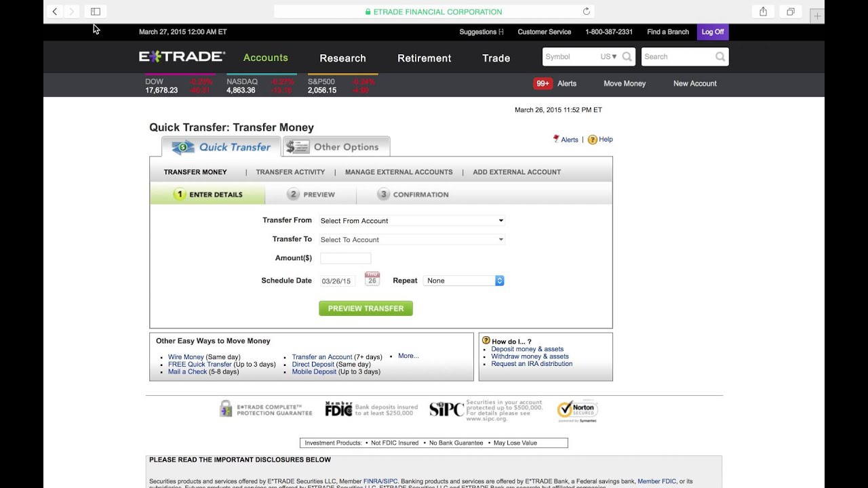Viewport: 868px width, 488px height.
Task: Open the Customer Service link
Action: (x=545, y=32)
